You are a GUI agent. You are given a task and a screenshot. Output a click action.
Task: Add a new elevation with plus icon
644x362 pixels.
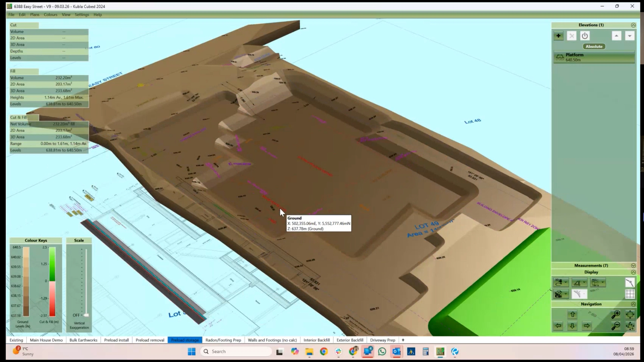(x=558, y=36)
